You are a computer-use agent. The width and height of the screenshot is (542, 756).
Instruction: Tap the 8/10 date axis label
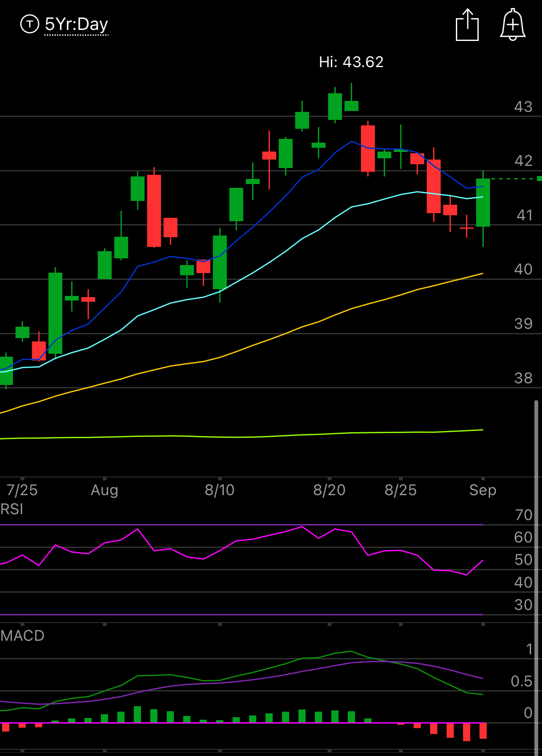coord(220,490)
